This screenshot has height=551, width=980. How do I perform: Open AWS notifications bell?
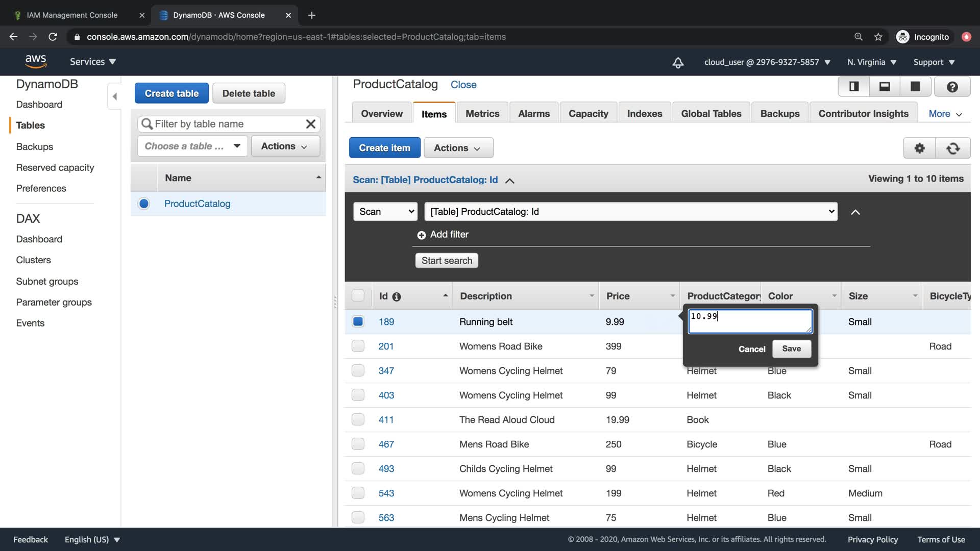(x=678, y=62)
